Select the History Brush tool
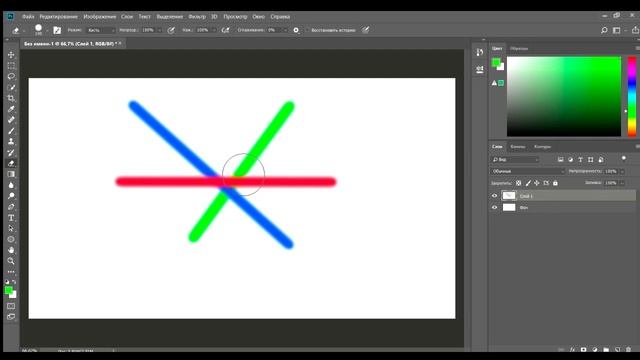The image size is (640, 360). 11,153
